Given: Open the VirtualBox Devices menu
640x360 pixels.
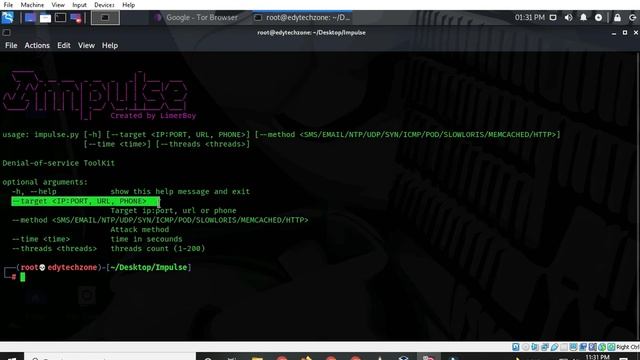Looking at the screenshot, I should pyautogui.click(x=104, y=5).
